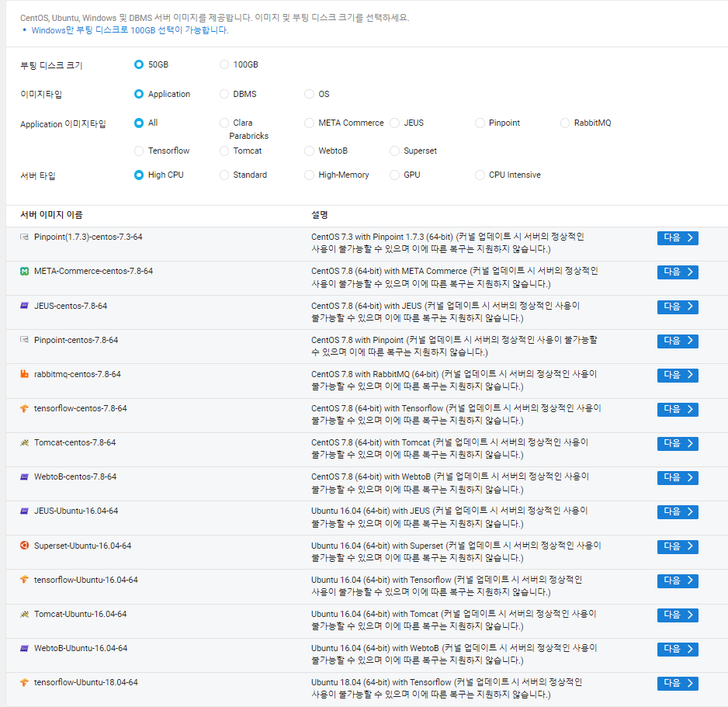The height and width of the screenshot is (707, 728).
Task: Filter by Tomcat application image
Action: [x=224, y=151]
